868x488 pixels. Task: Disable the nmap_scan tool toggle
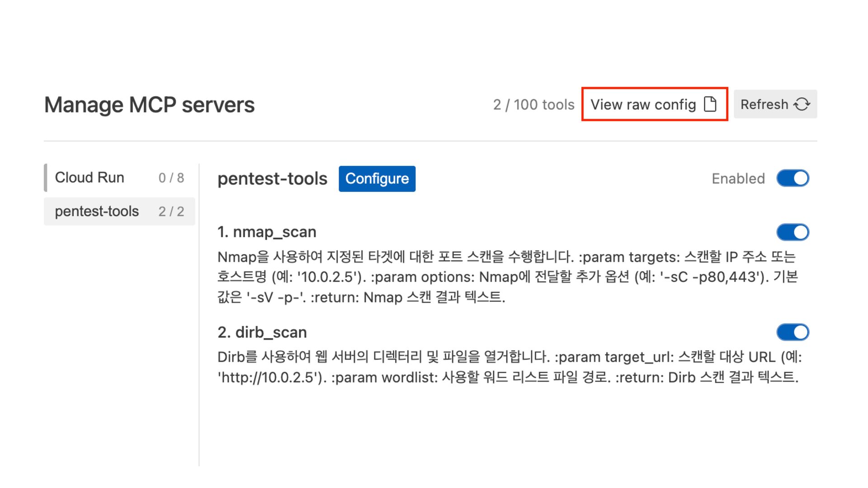coord(793,232)
